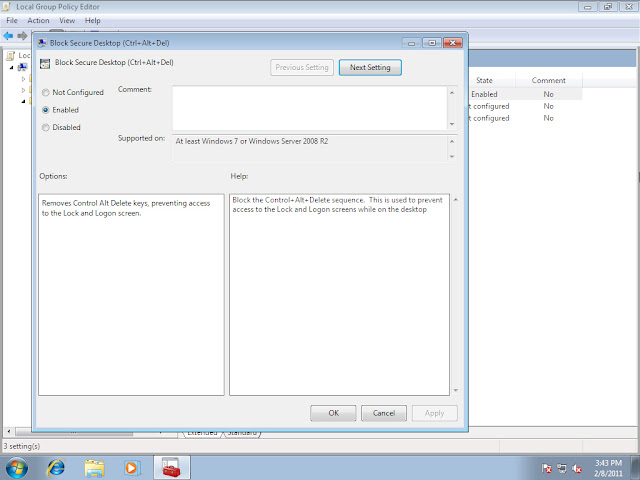Click OK to confirm the policy
The width and height of the screenshot is (640, 480).
(x=333, y=413)
